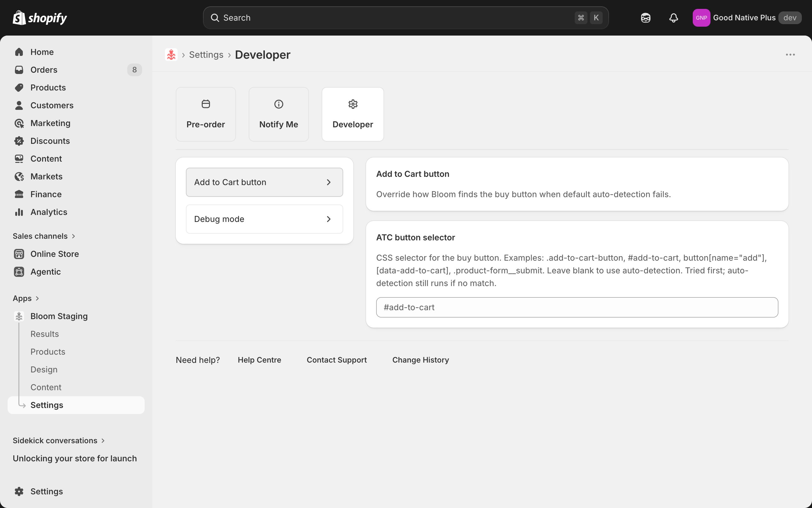Image resolution: width=812 pixels, height=508 pixels.
Task: Open Change History link
Action: click(420, 360)
